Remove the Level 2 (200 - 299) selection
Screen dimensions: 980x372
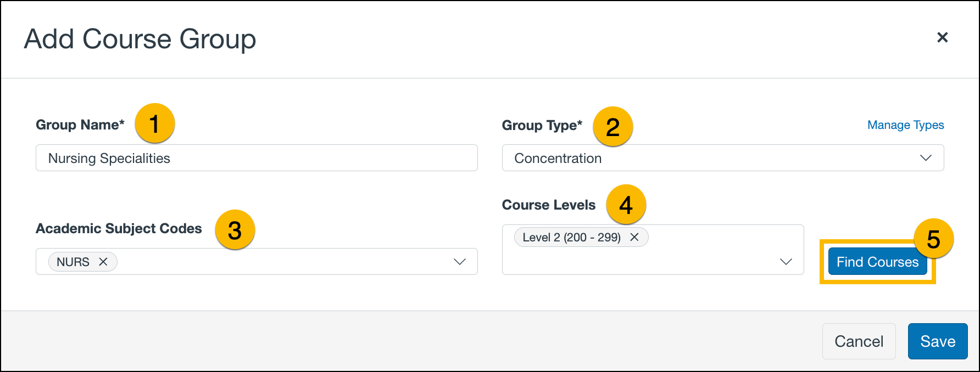[x=634, y=237]
